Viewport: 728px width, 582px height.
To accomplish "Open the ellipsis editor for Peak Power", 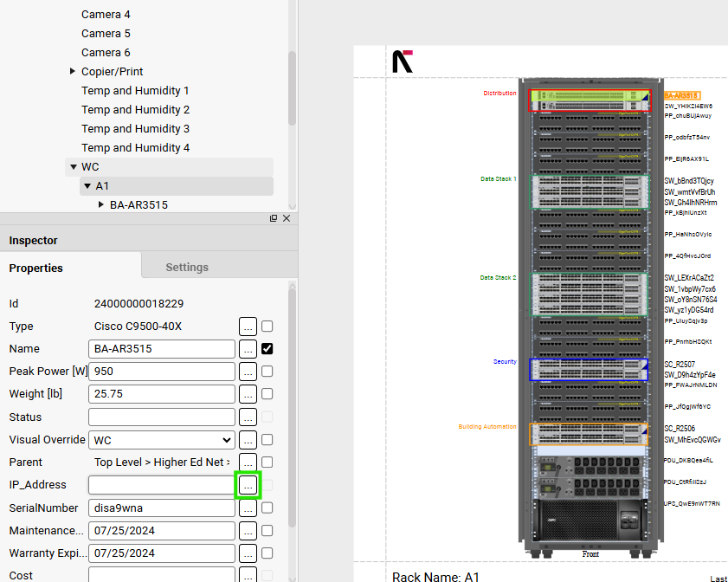I will 248,372.
